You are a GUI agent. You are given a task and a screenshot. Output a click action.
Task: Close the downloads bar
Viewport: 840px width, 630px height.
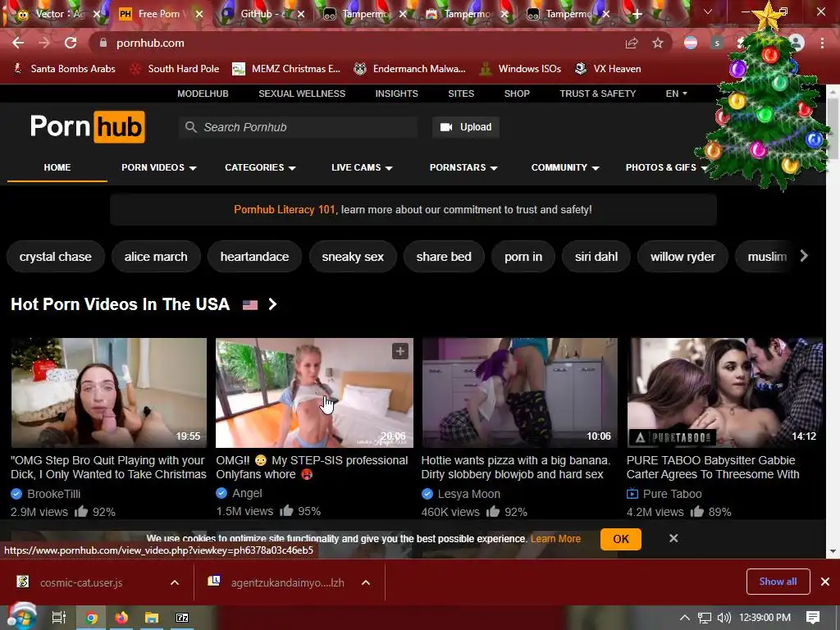(x=825, y=582)
